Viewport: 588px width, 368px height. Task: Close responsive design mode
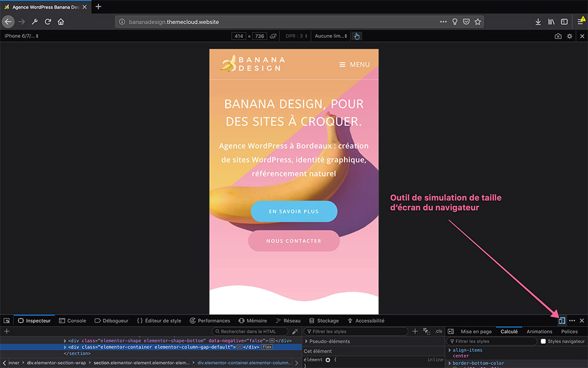(x=582, y=36)
